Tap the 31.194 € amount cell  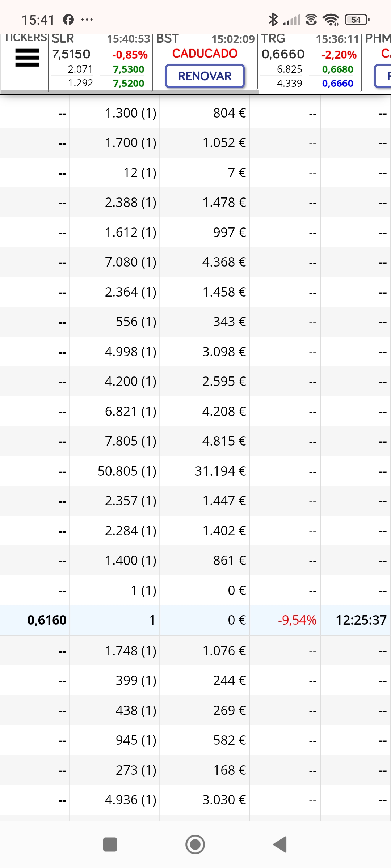[220, 471]
